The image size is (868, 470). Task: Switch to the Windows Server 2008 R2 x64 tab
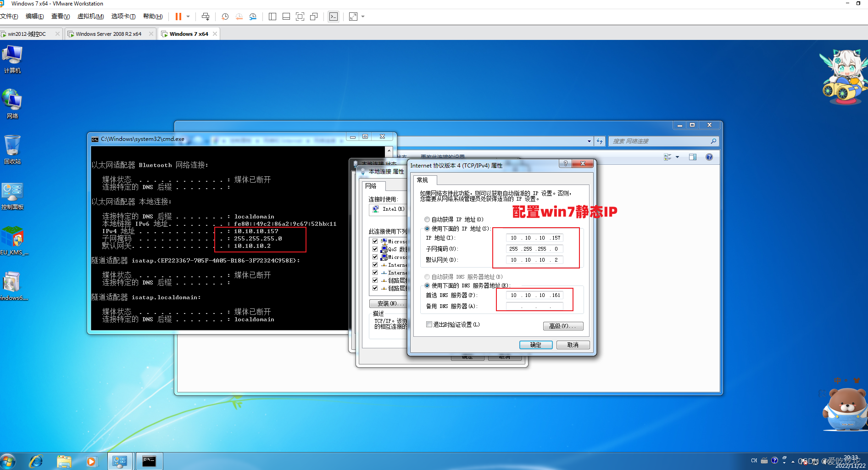108,34
